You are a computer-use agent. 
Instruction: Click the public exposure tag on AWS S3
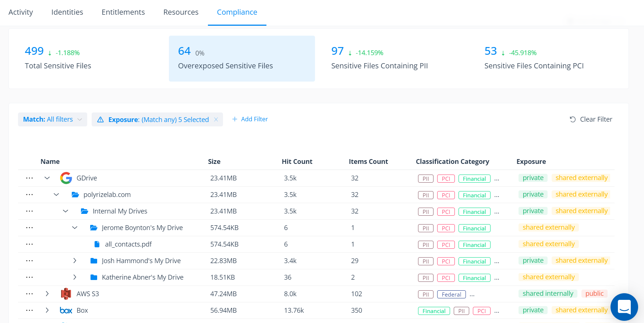coord(594,294)
